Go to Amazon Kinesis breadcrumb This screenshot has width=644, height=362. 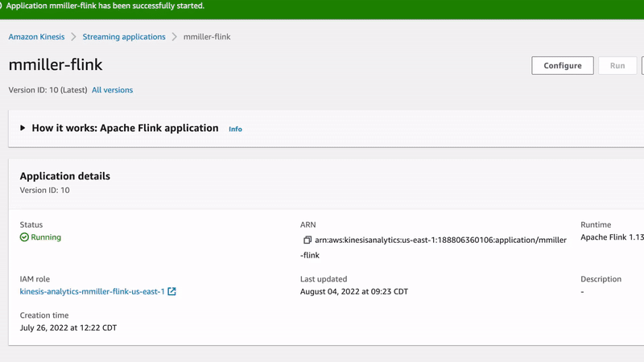36,37
